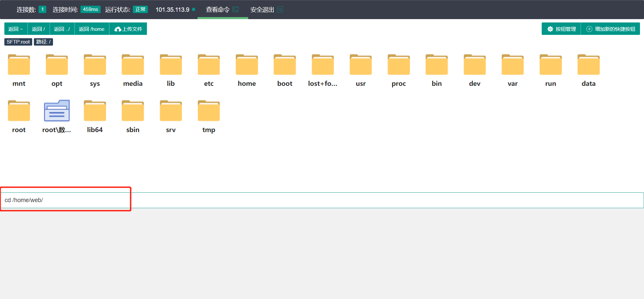
Task: Click the 正常 status badge
Action: (x=140, y=9)
